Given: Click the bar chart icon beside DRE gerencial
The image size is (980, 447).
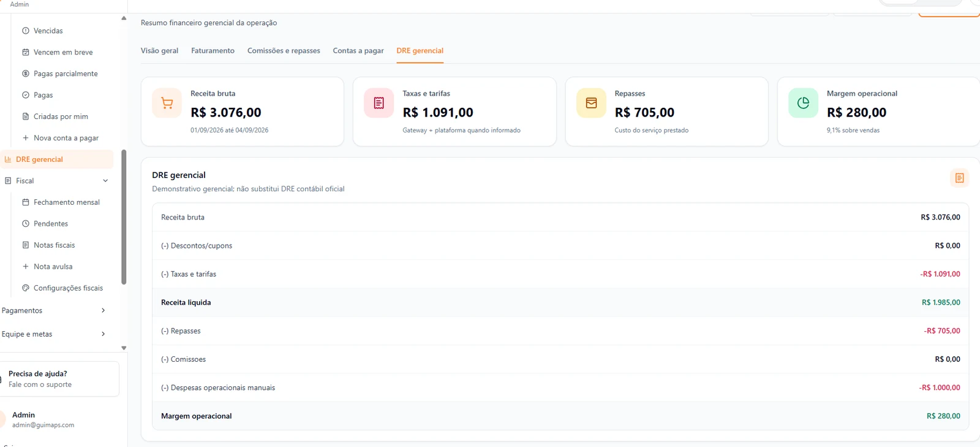Looking at the screenshot, I should pyautogui.click(x=8, y=159).
